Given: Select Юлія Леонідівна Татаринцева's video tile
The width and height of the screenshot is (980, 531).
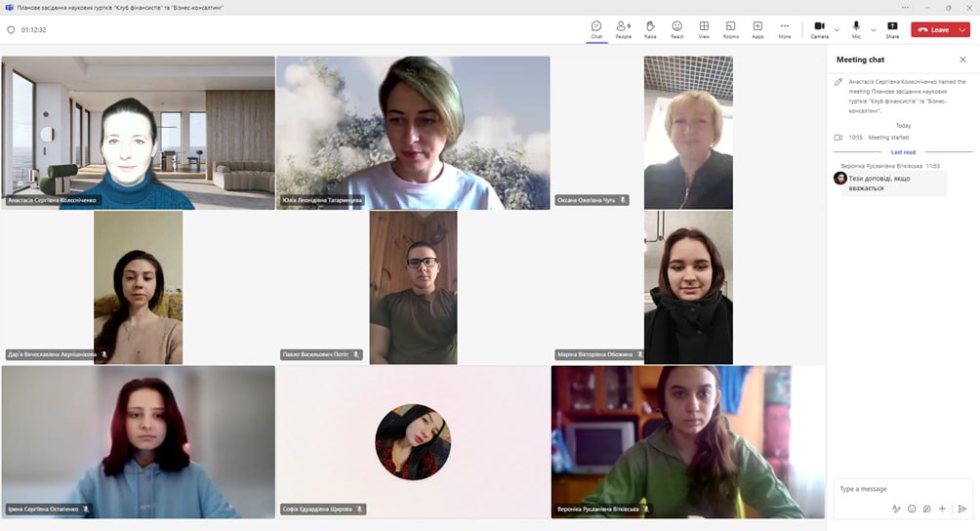Looking at the screenshot, I should pyautogui.click(x=413, y=133).
